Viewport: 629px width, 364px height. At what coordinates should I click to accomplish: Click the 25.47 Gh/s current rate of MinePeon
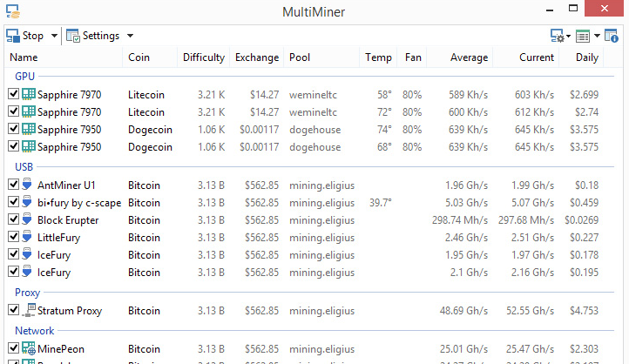point(530,349)
